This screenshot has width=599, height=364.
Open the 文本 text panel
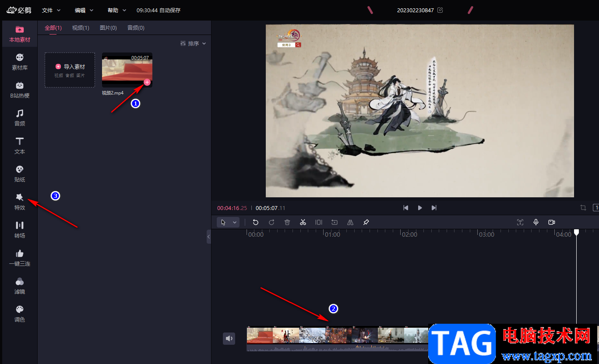[20, 146]
